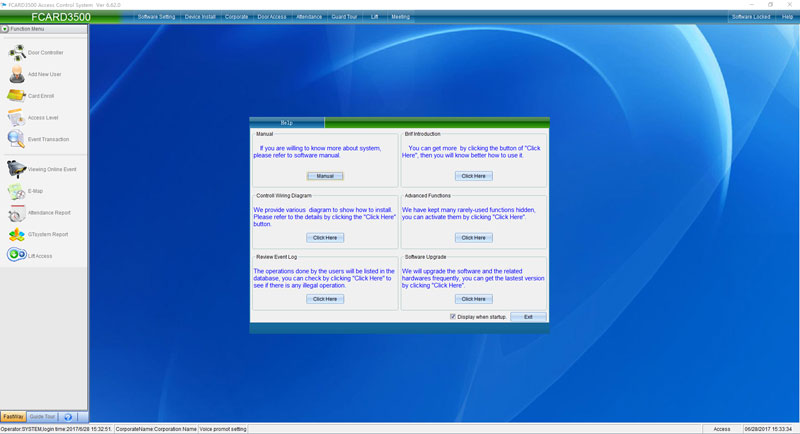800x434 pixels.
Task: Open the Corporate menu
Action: (236, 17)
